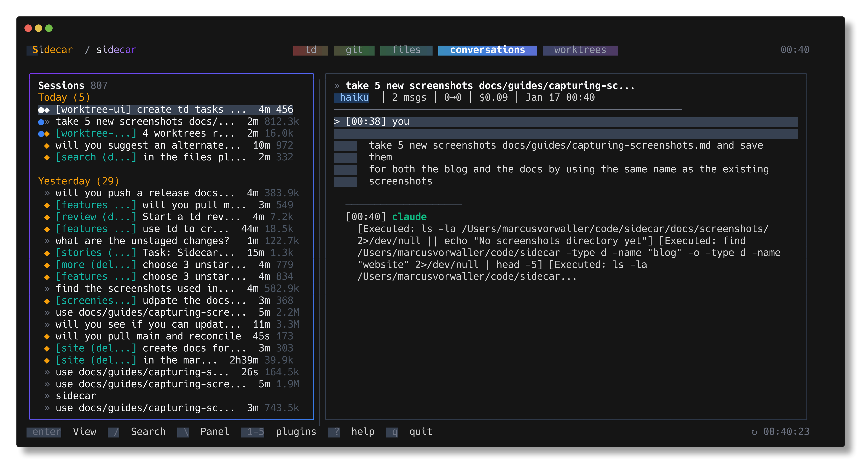Click blue dot icon on 'take 5 new screenshots' session
The image size is (868, 470).
[x=41, y=122]
